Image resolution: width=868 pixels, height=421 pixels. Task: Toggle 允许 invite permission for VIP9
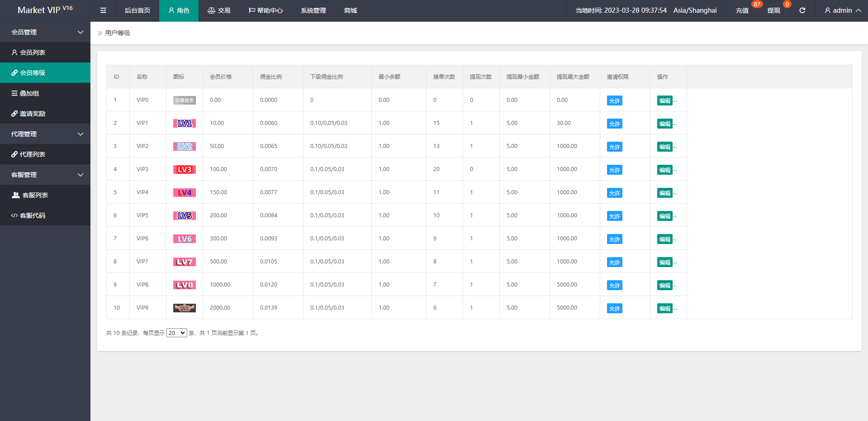614,308
